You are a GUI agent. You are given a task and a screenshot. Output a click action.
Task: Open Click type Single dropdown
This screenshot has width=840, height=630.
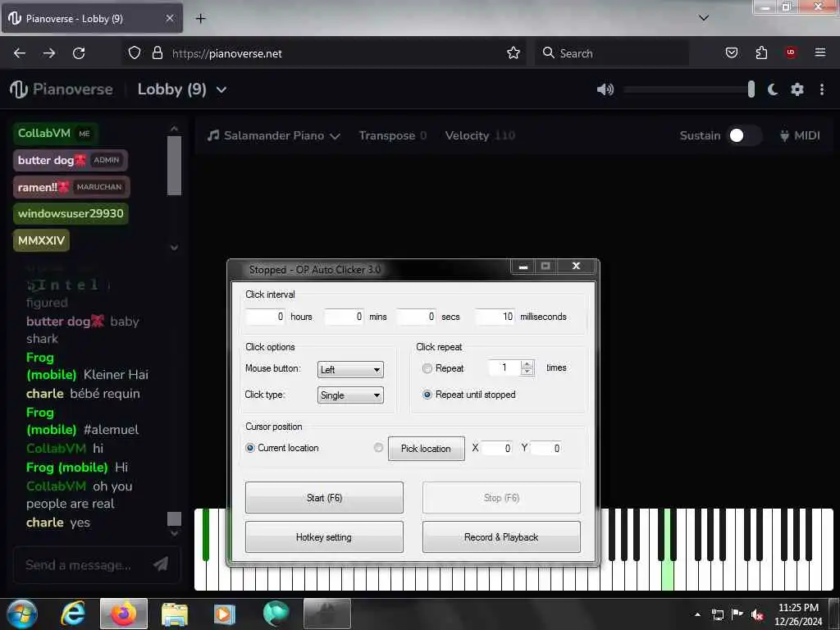point(350,395)
